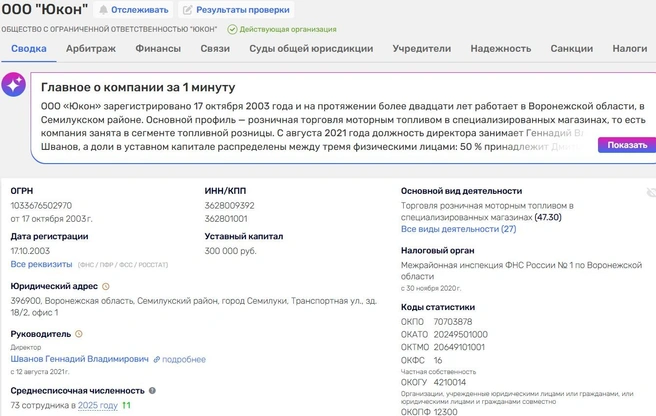Click the с 30 ноября 2020 г. date
This screenshot has height=416, width=656.
click(x=431, y=288)
